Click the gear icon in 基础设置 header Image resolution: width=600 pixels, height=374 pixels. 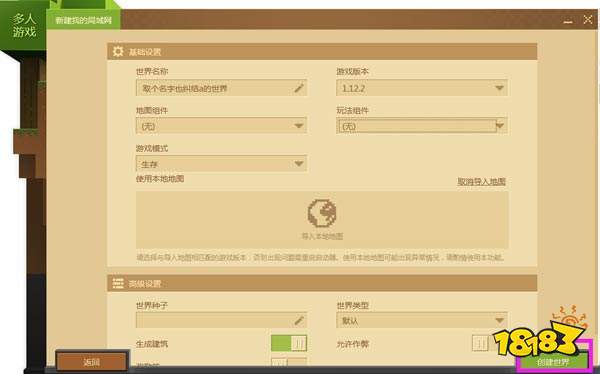point(118,51)
